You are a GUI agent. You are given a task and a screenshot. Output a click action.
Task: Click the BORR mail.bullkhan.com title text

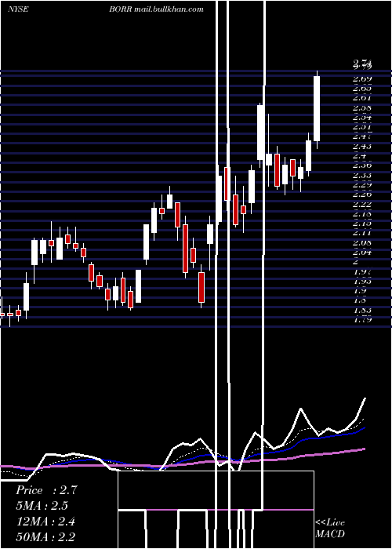pyautogui.click(x=156, y=9)
